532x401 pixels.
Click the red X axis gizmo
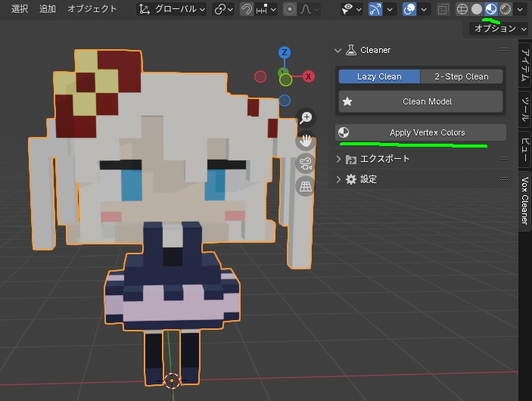click(x=308, y=76)
